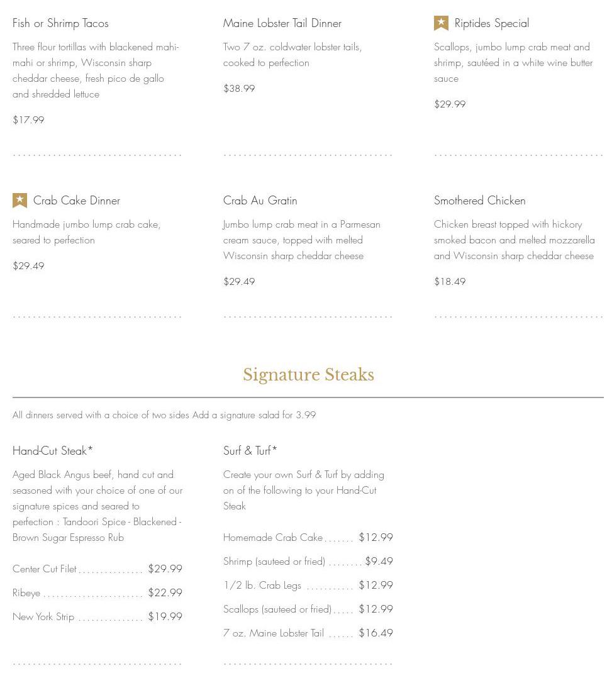Image resolution: width=607 pixels, height=700 pixels.
Task: Click the Homemade Crab Cake add-on
Action: click(272, 538)
